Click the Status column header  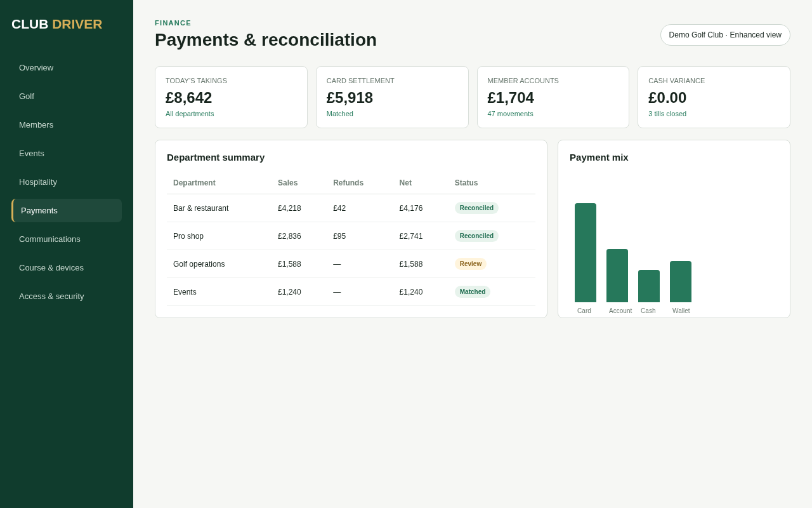(466, 183)
